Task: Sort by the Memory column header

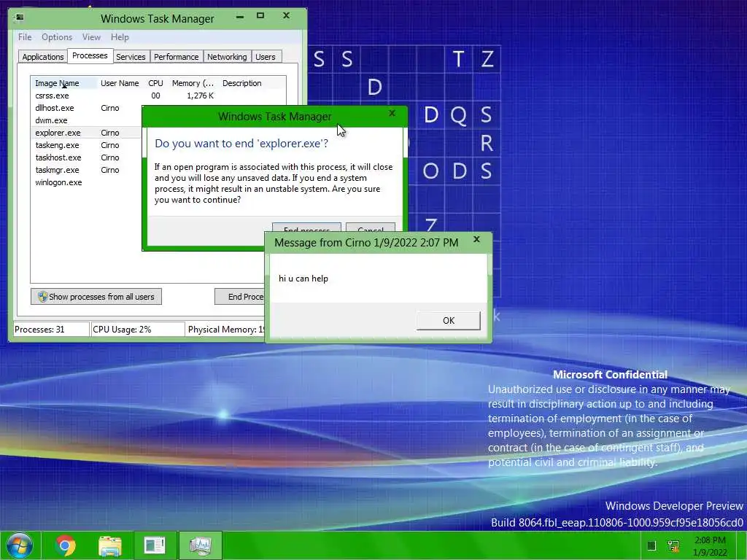Action: 193,83
